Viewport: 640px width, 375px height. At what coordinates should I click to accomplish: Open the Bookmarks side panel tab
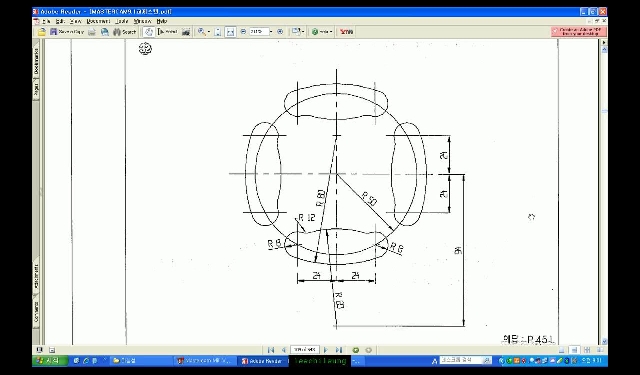tap(36, 61)
